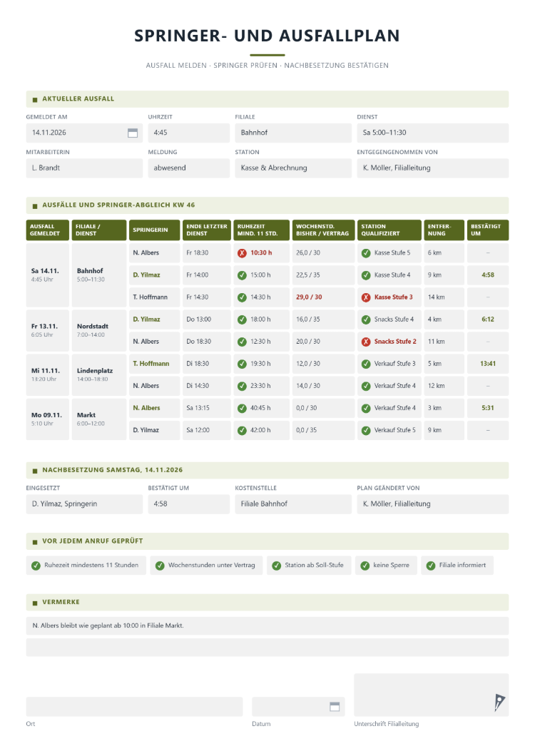Open calendar icon in the Datum field

click(x=335, y=707)
